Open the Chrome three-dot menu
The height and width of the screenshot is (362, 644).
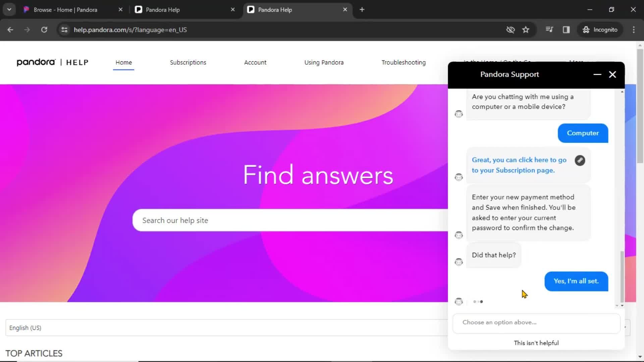click(634, 30)
